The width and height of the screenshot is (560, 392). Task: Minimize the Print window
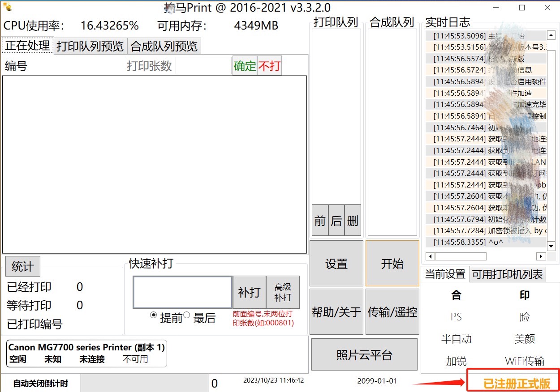496,8
